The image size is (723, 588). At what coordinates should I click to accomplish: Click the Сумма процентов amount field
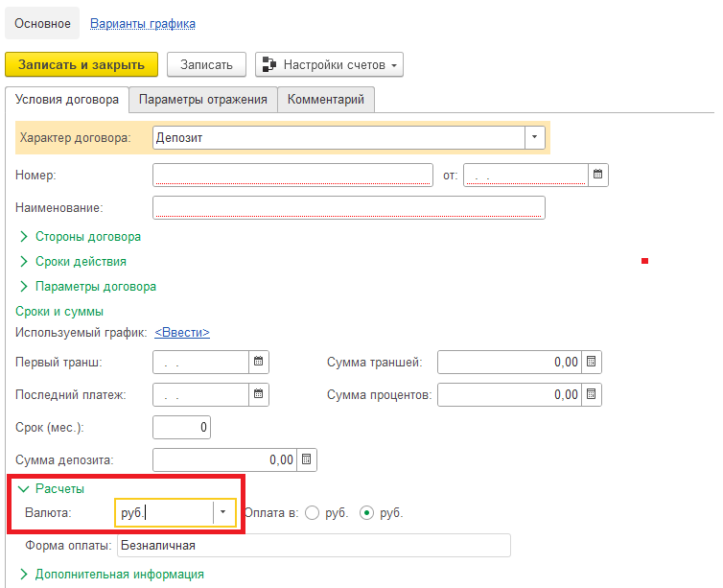pyautogui.click(x=509, y=395)
